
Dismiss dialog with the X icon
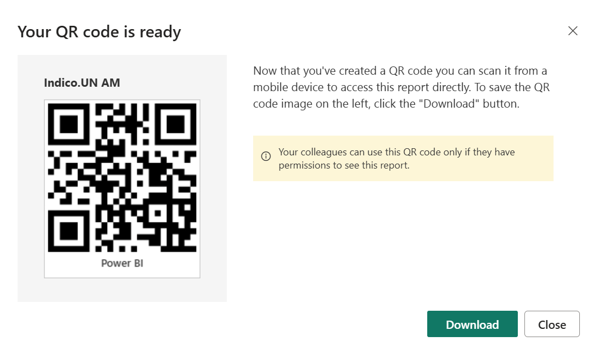click(x=572, y=31)
